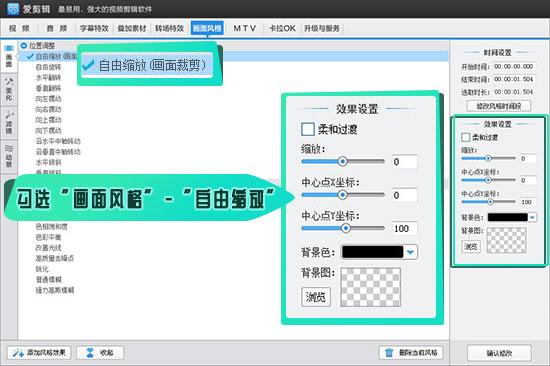Viewport: 550px width, 366px height.
Task: Click the 爱剪辑 app logo icon
Action: click(13, 8)
